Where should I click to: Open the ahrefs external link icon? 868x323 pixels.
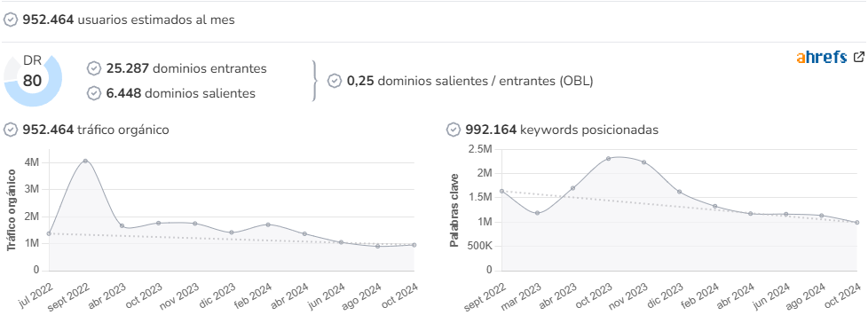859,57
